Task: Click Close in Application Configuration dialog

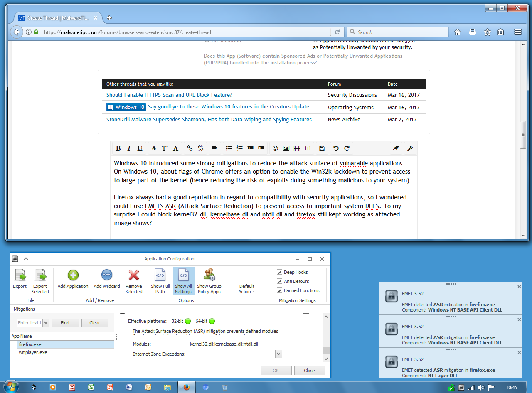Action: coord(310,371)
